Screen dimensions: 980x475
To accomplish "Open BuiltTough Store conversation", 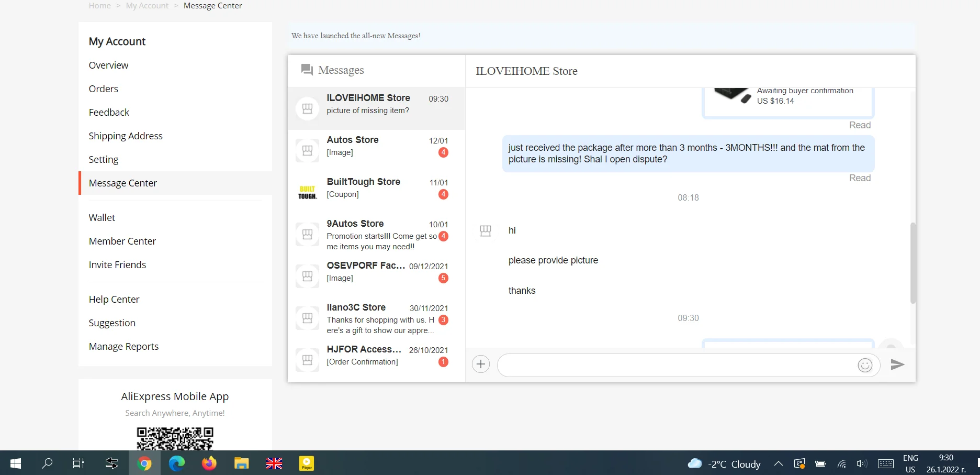I will pos(376,193).
